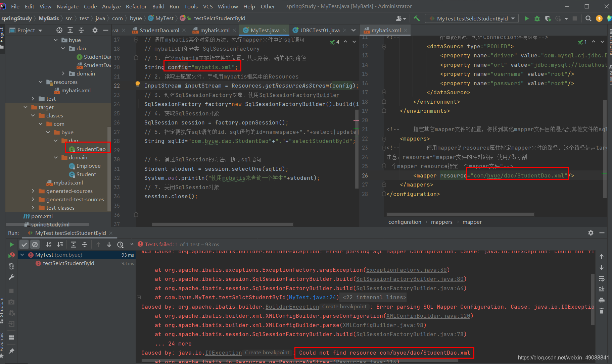Open Structure tool window side tab
This screenshot has height=364, width=612.
(x=2, y=310)
